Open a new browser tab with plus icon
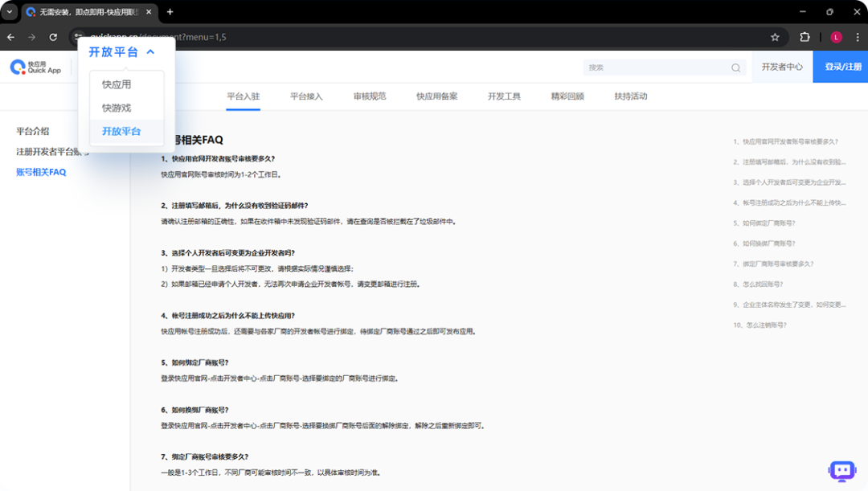Screen dimensions: 868x491 tap(170, 12)
